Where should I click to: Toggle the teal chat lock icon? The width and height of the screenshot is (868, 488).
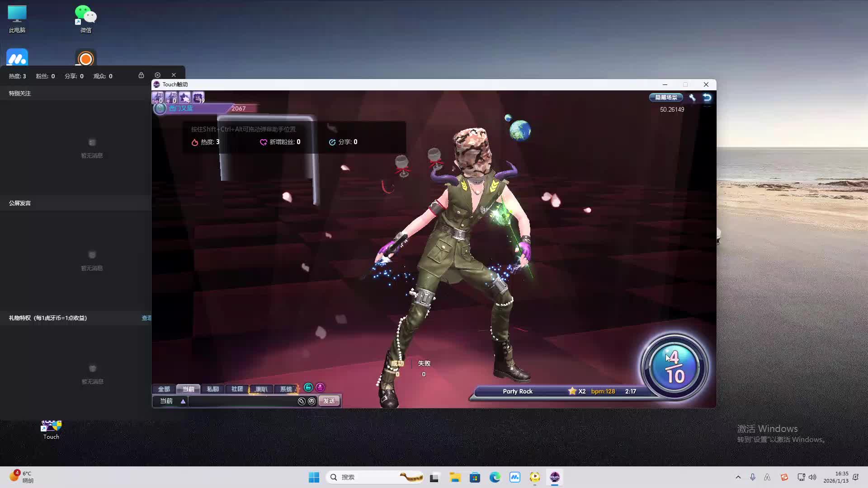308,387
